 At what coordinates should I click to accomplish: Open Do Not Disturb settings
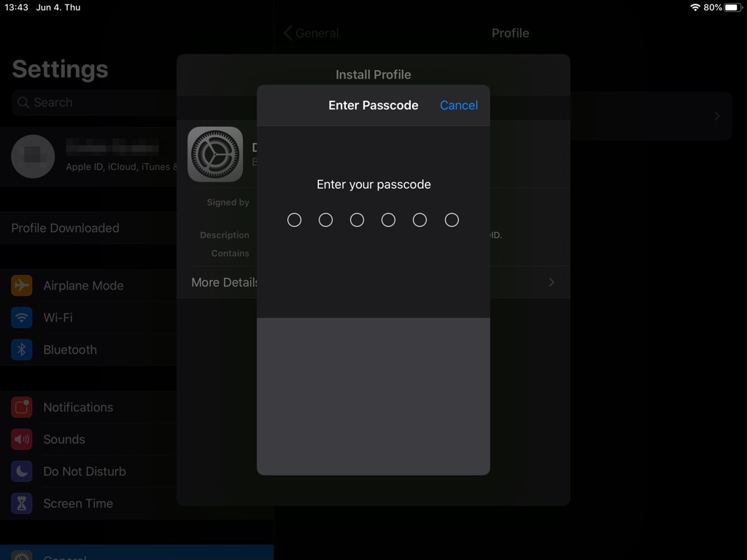[x=85, y=472]
